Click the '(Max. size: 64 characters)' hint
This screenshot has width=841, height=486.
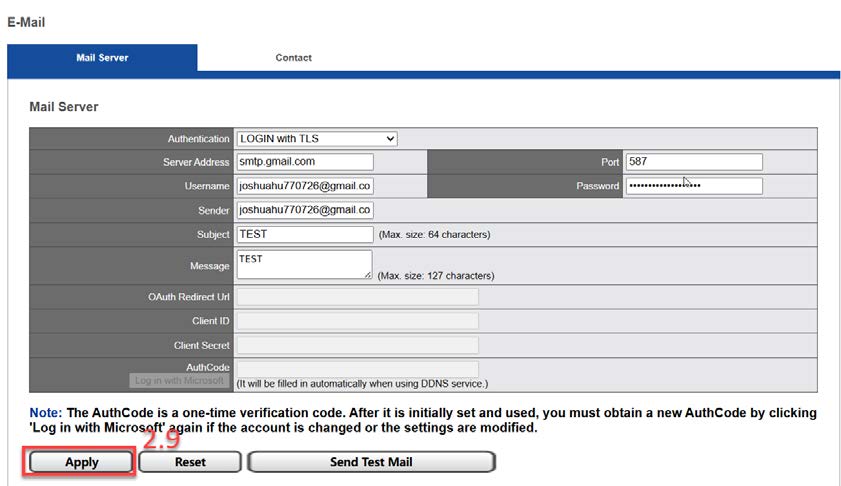[434, 235]
